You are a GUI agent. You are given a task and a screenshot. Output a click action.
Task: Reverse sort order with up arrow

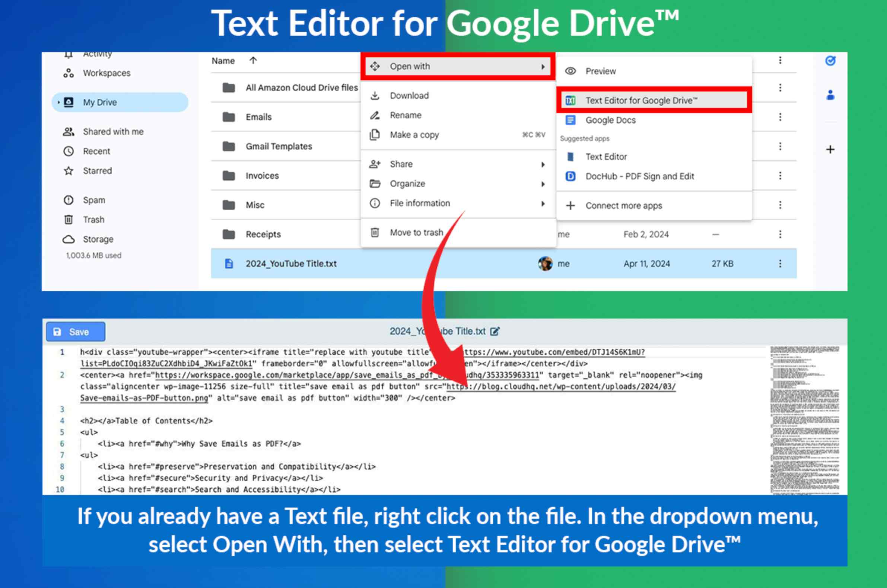click(253, 60)
